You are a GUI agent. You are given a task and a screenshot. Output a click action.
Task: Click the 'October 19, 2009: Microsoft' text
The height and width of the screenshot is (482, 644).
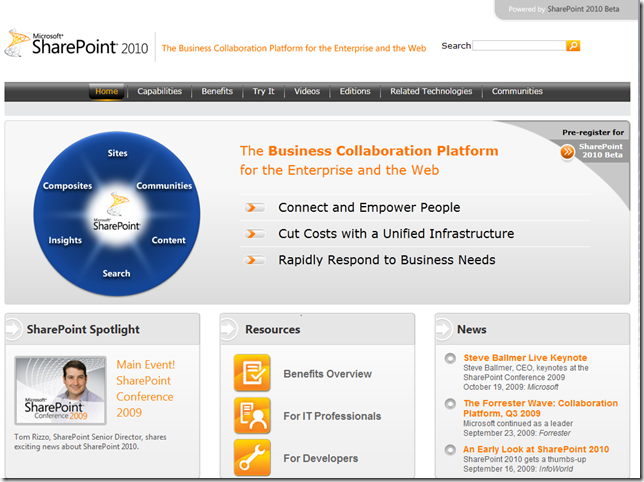[511, 387]
